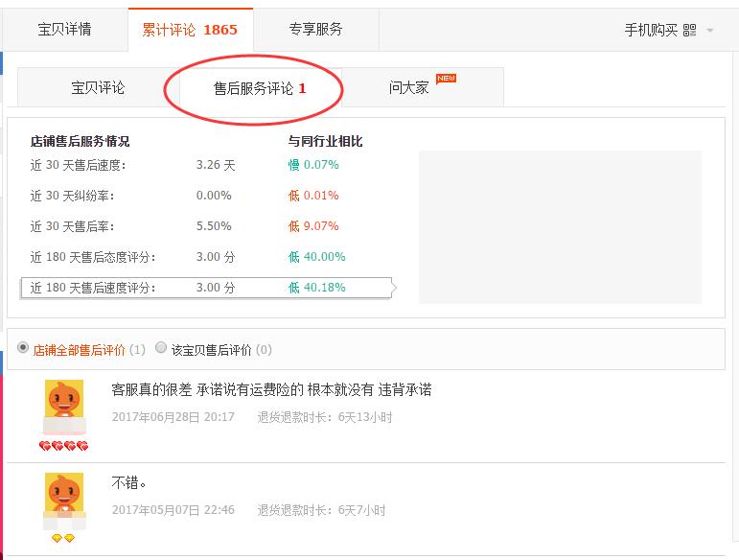Viewport: 739px width, 560px height.
Task: Select the 该宝贝售后评价 radio button
Action: click(x=161, y=348)
